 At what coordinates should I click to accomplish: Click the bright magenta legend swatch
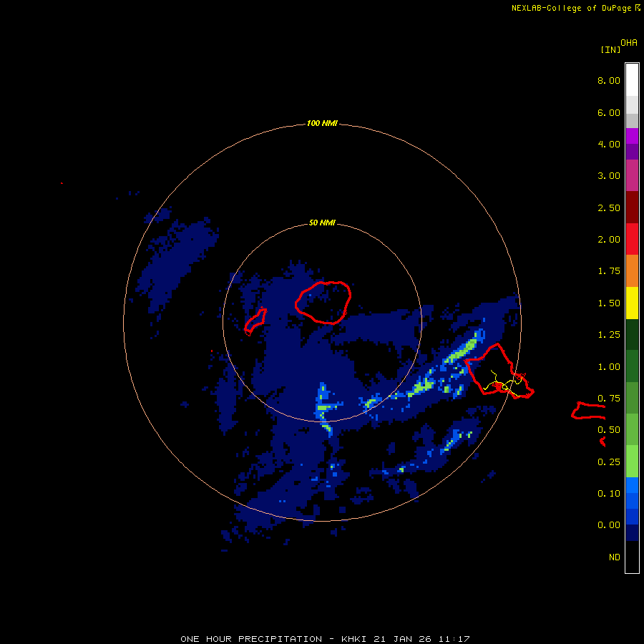pos(632,136)
